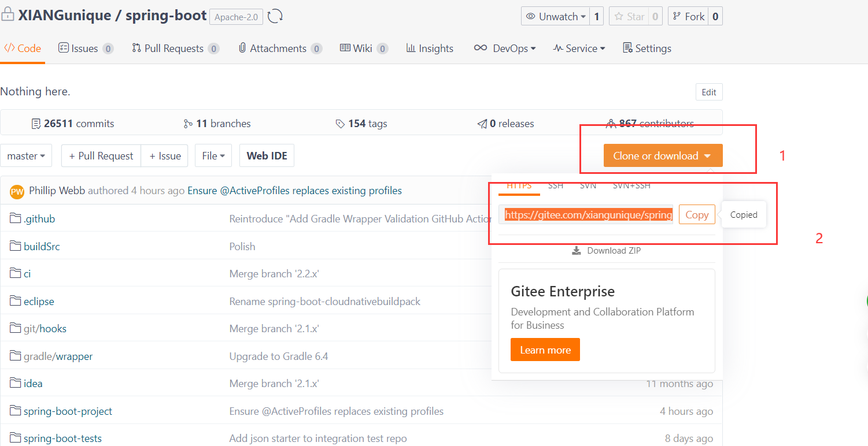Image resolution: width=868 pixels, height=446 pixels.
Task: Open the buildSrc folder icon
Action: (x=16, y=246)
